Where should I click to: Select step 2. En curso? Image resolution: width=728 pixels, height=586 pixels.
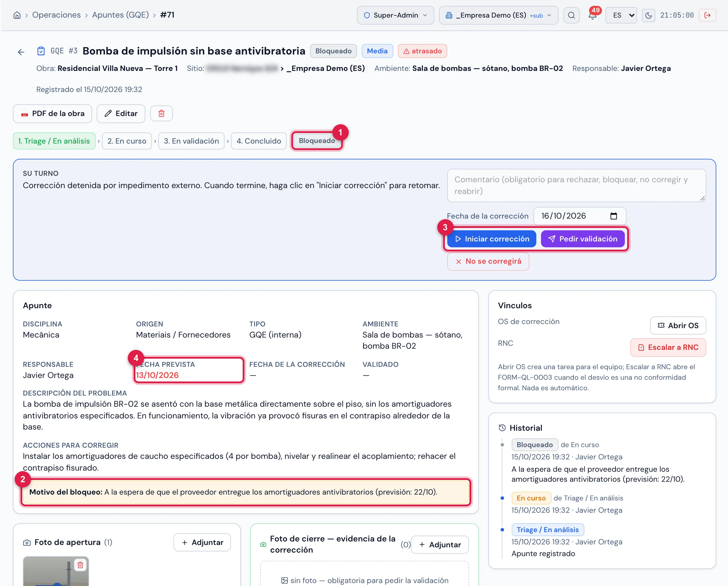coord(127,141)
